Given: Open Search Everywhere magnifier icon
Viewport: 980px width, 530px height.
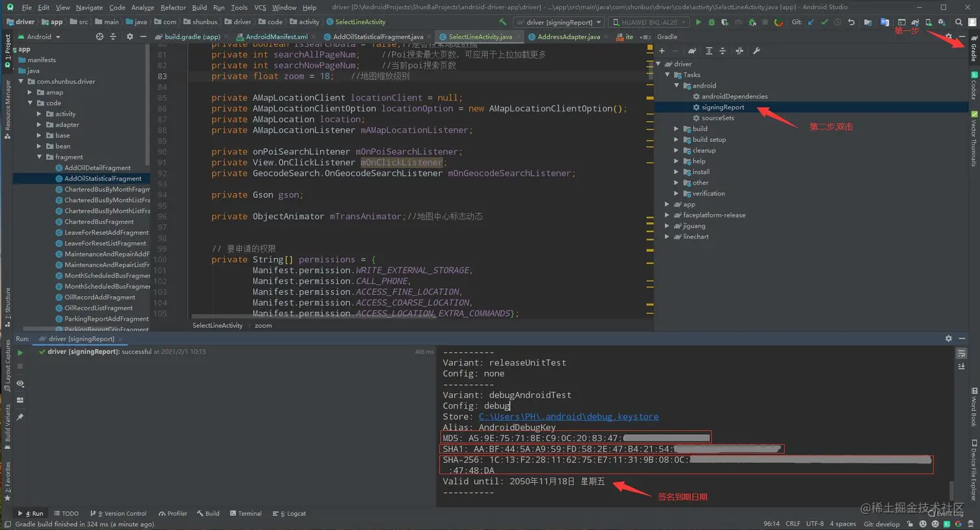Looking at the screenshot, I should 959,22.
